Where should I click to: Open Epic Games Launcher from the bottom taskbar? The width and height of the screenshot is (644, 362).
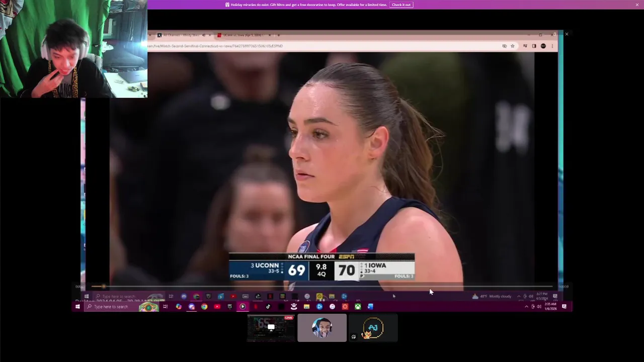[230, 307]
